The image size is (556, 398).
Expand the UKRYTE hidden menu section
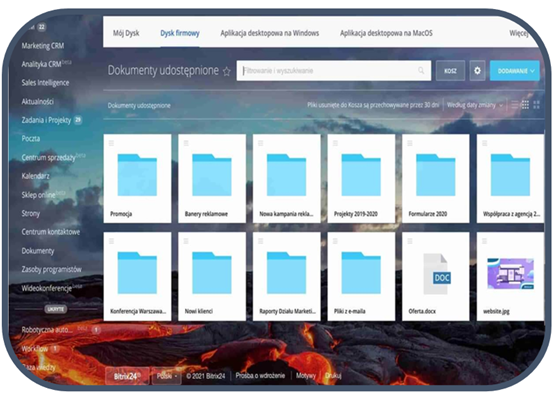[56, 309]
